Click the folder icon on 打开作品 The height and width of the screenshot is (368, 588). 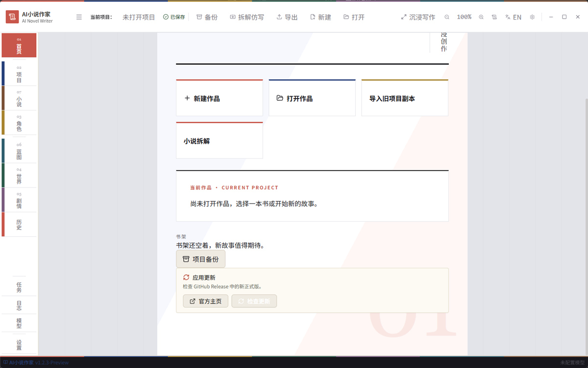[280, 98]
